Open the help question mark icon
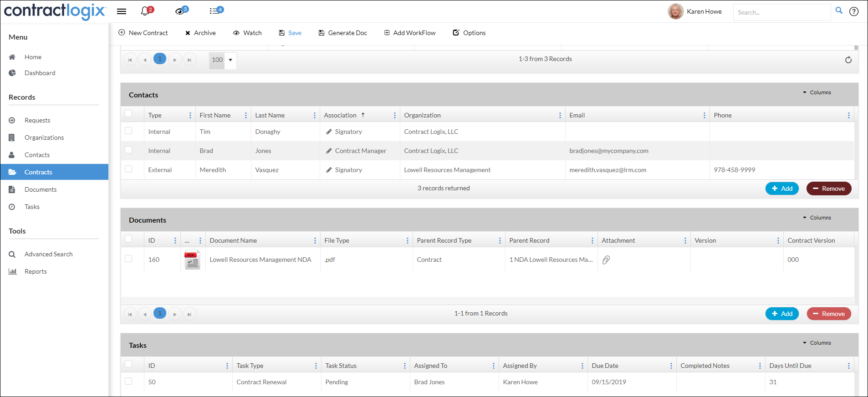Screen dimensions: 868x397 [854, 11]
